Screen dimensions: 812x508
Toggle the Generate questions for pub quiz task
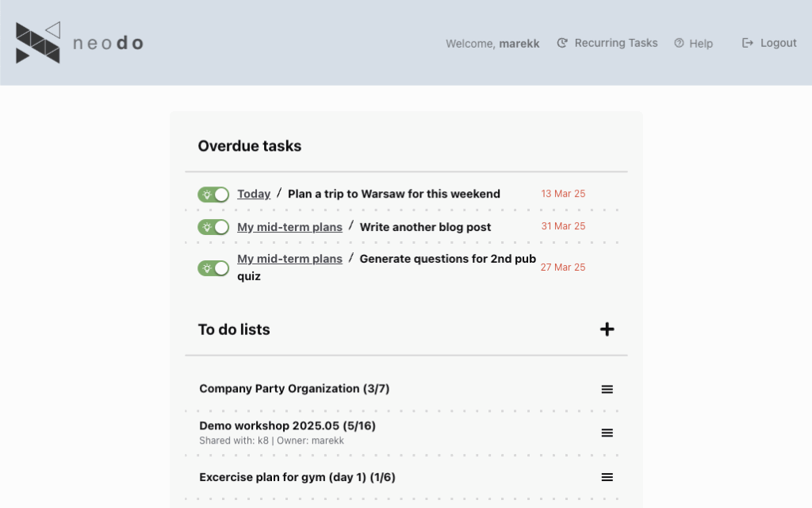pos(213,268)
